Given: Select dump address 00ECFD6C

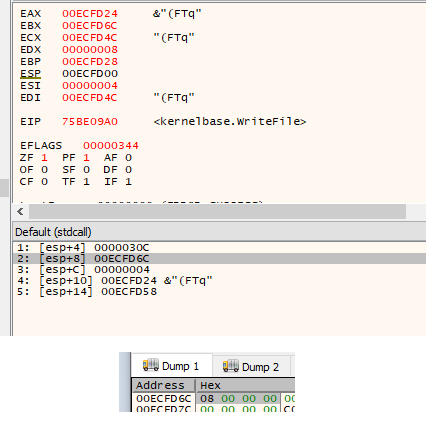Looking at the screenshot, I should pyautogui.click(x=163, y=399).
